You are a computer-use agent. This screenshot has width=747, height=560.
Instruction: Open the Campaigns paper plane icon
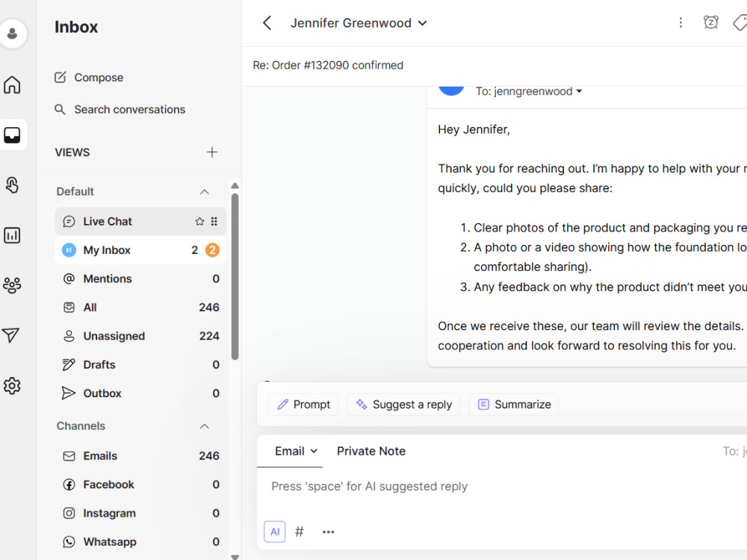[x=11, y=335]
